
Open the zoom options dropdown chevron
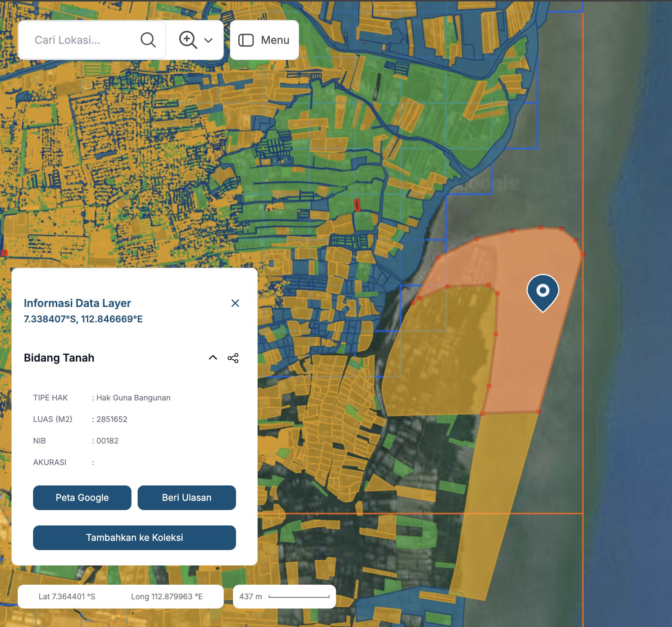tap(208, 40)
